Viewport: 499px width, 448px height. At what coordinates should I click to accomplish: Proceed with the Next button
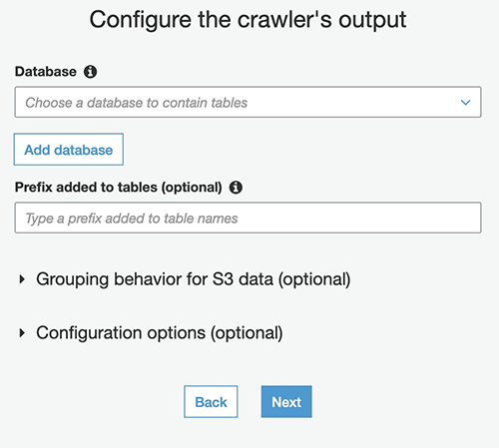[286, 402]
